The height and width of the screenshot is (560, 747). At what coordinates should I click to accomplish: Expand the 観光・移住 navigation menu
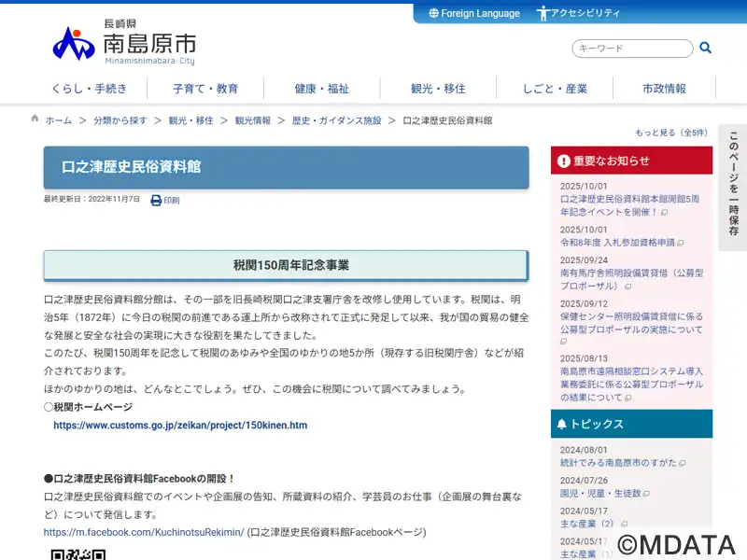coord(438,89)
